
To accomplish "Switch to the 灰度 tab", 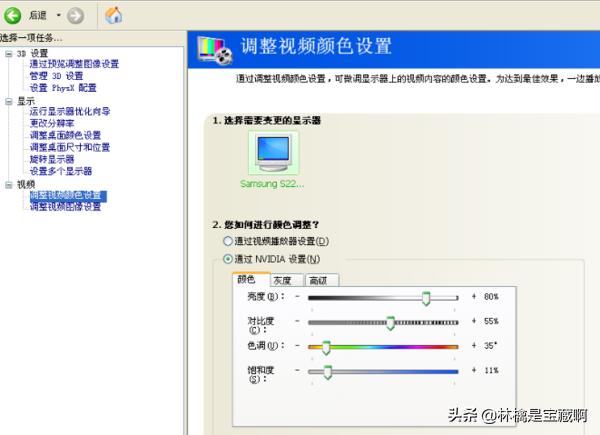I will (282, 280).
